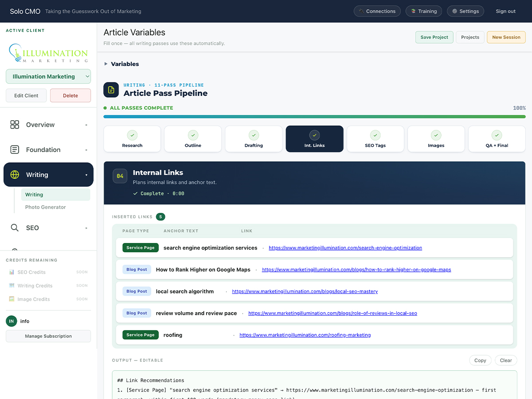The width and height of the screenshot is (532, 399).
Task: Click the 'ALL PASSES COMPLETE' status text
Action: [x=141, y=108]
